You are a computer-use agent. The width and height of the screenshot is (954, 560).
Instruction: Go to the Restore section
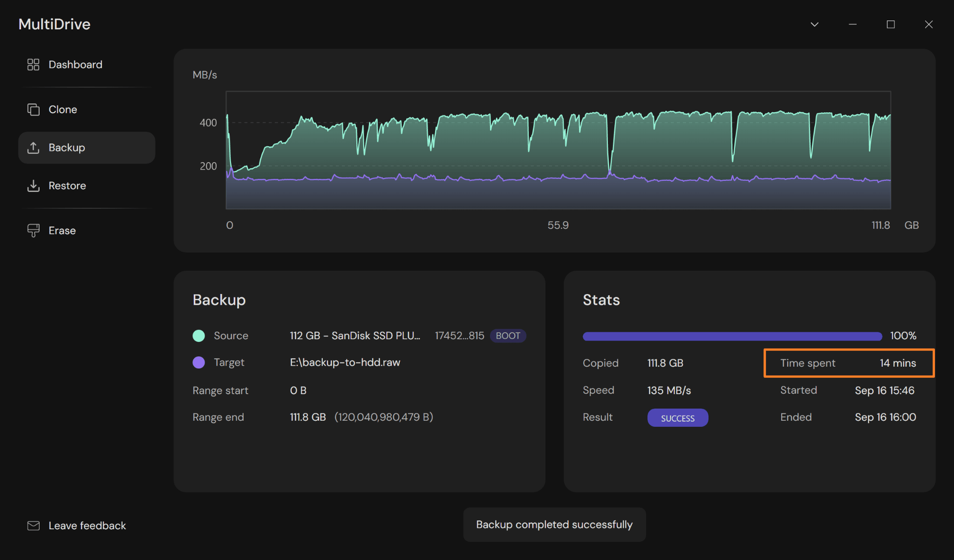[87, 186]
